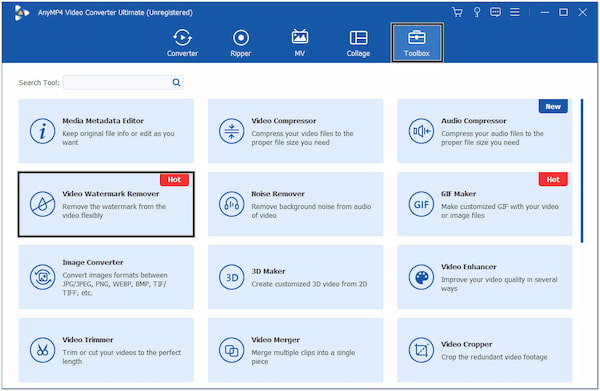Launch Audio Compressor title
This screenshot has width=600, height=391.
point(473,121)
